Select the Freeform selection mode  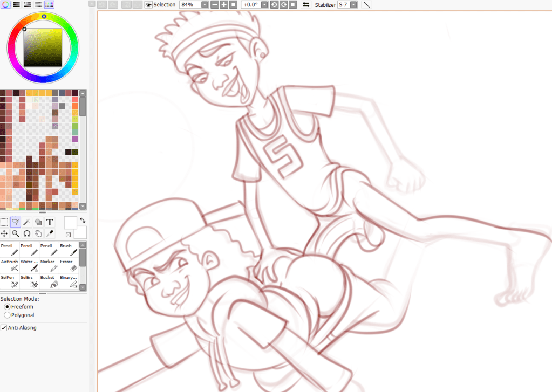coord(7,307)
